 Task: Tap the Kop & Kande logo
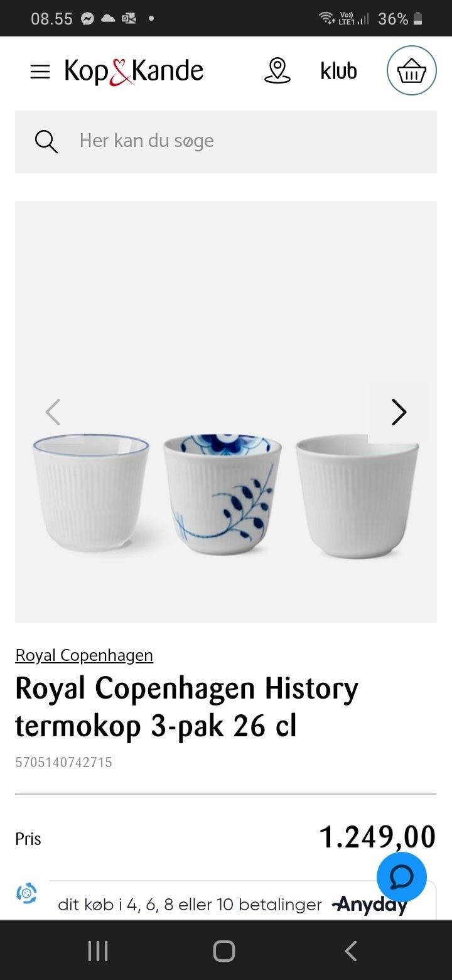(134, 71)
